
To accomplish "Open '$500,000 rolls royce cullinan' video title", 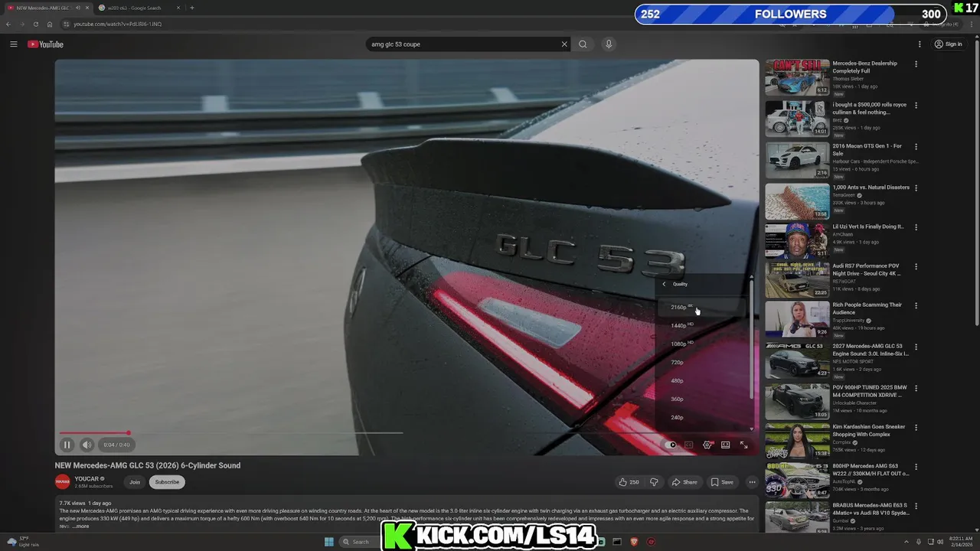I will [870, 109].
